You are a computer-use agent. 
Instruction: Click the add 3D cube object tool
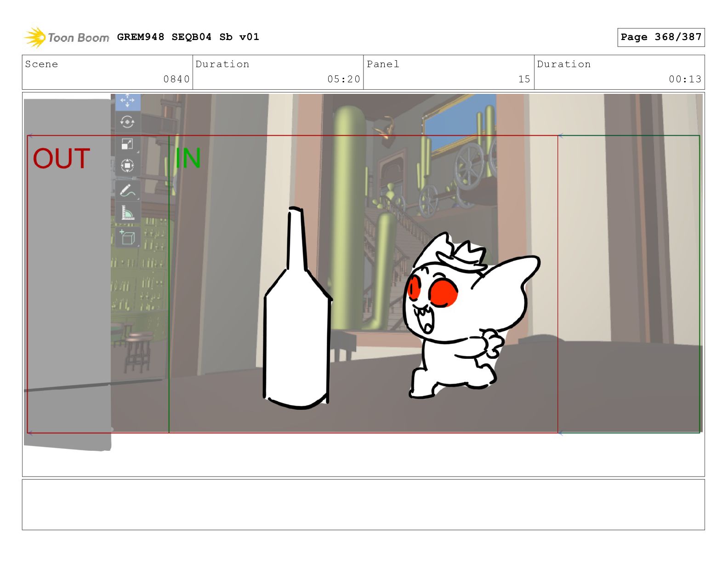point(127,237)
